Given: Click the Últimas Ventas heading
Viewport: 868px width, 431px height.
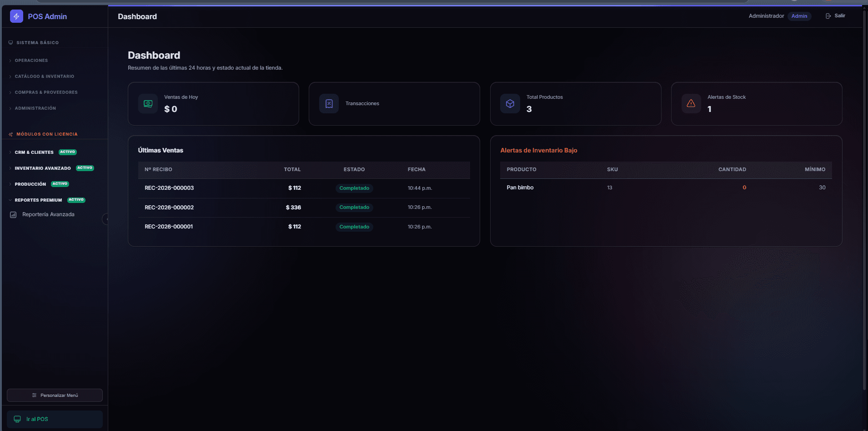Looking at the screenshot, I should coord(161,150).
